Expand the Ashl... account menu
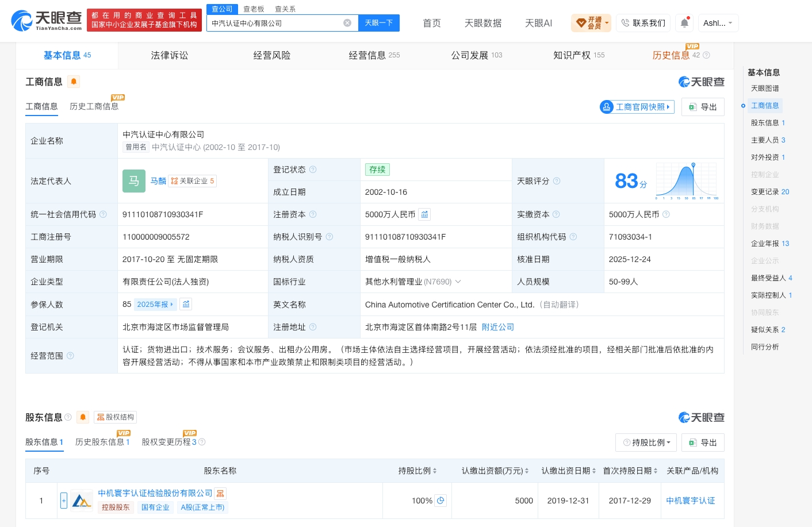This screenshot has width=812, height=527. 718,23
